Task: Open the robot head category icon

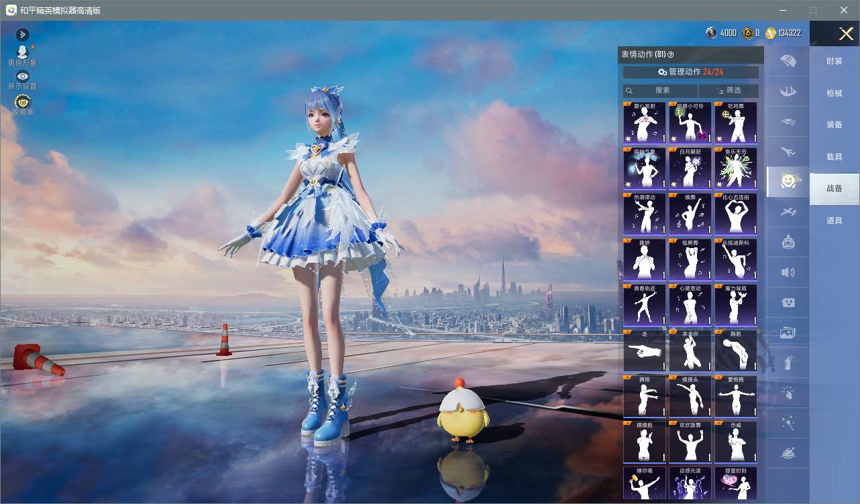Action: (x=788, y=242)
